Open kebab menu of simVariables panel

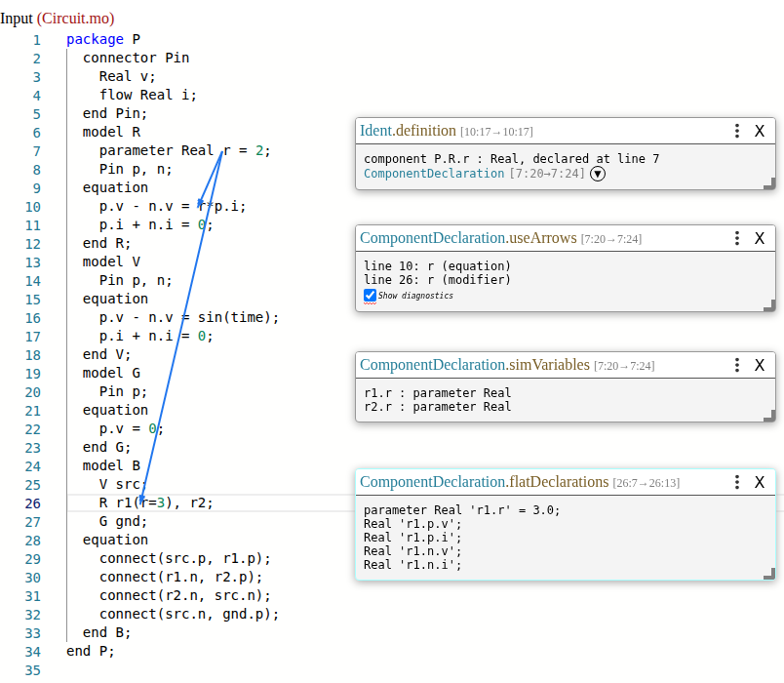[x=737, y=365]
